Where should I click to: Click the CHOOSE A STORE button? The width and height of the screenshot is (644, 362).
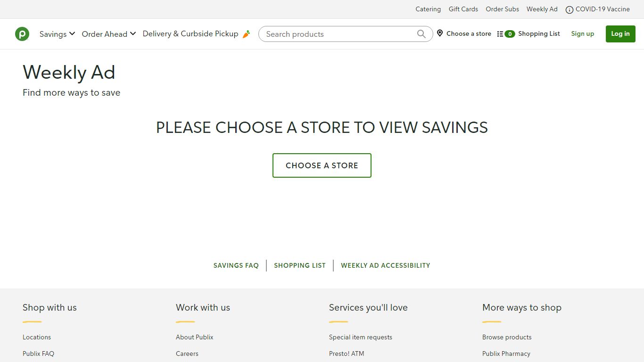pyautogui.click(x=322, y=165)
